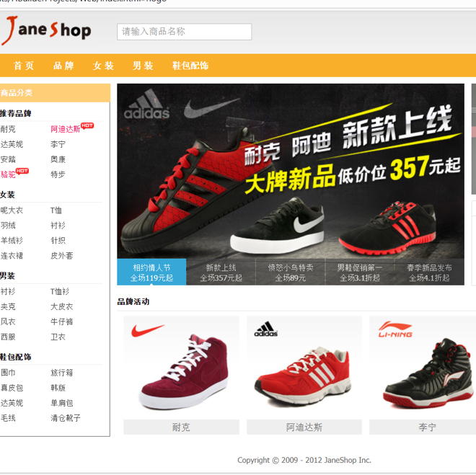Choose the 单肩包 category
This screenshot has width=476, height=475.
(61, 403)
